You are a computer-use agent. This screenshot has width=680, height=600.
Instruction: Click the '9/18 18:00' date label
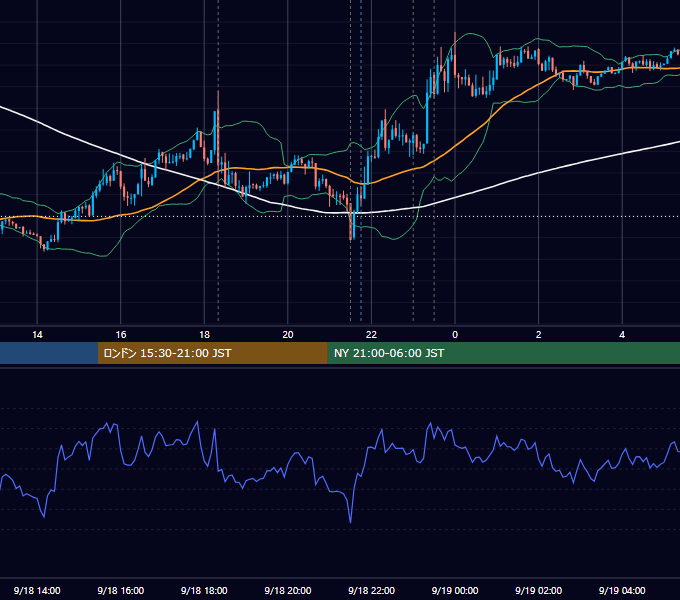pos(204,590)
